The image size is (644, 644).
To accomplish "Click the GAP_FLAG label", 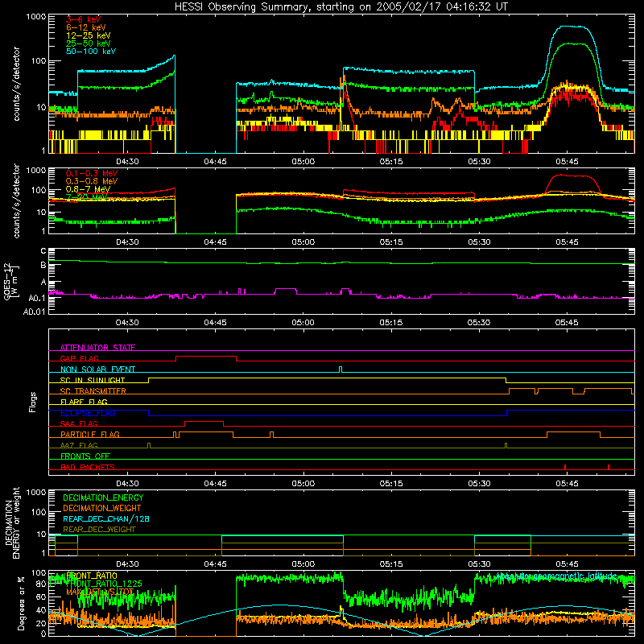I will click(x=79, y=358).
